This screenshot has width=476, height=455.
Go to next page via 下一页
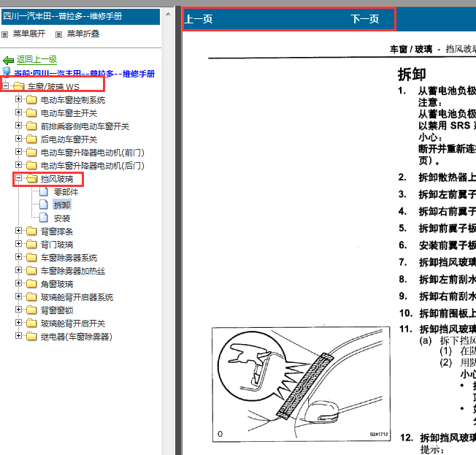tap(365, 19)
